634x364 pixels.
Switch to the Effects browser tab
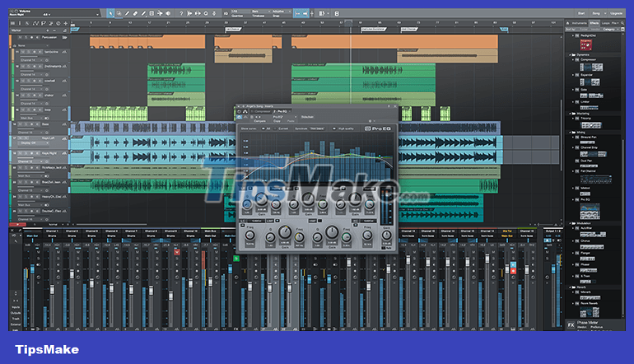pyautogui.click(x=594, y=23)
